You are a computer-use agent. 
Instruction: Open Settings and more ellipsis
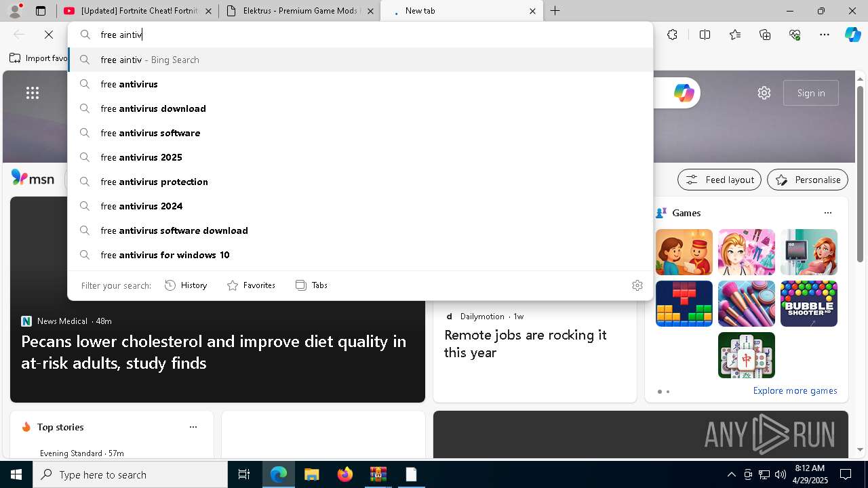click(x=825, y=35)
